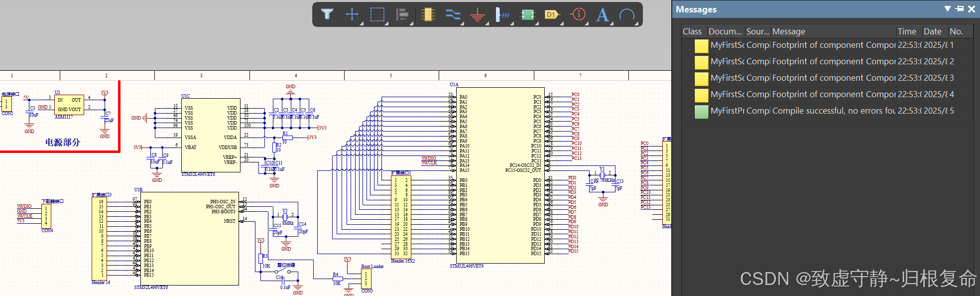
Task: Sort messages by Source column header
Action: click(x=758, y=31)
